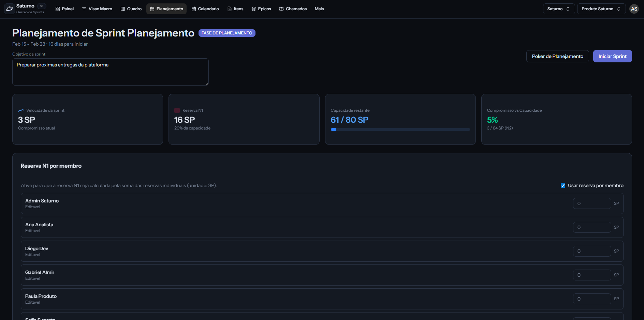This screenshot has height=320, width=644.
Task: Select the Planejamento tab
Action: coord(166,9)
